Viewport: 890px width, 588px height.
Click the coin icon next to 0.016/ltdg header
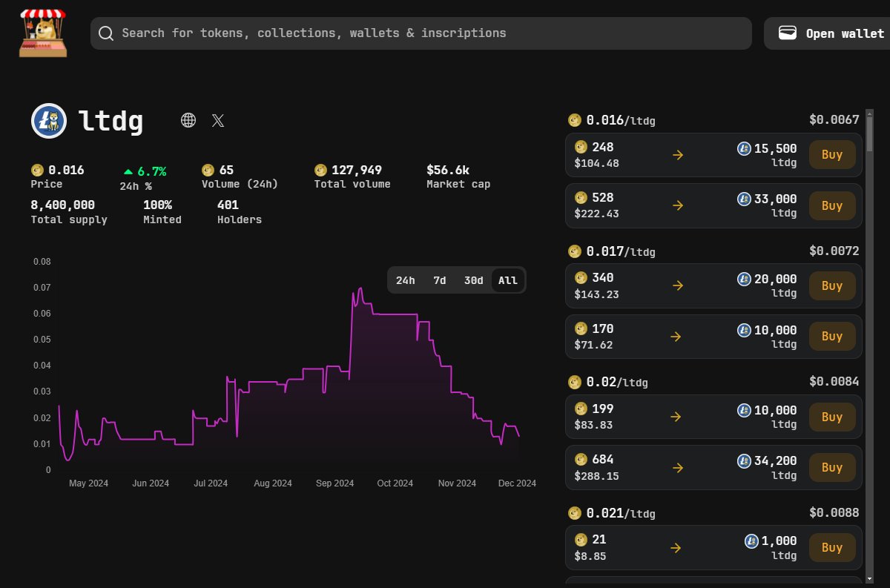click(x=574, y=119)
